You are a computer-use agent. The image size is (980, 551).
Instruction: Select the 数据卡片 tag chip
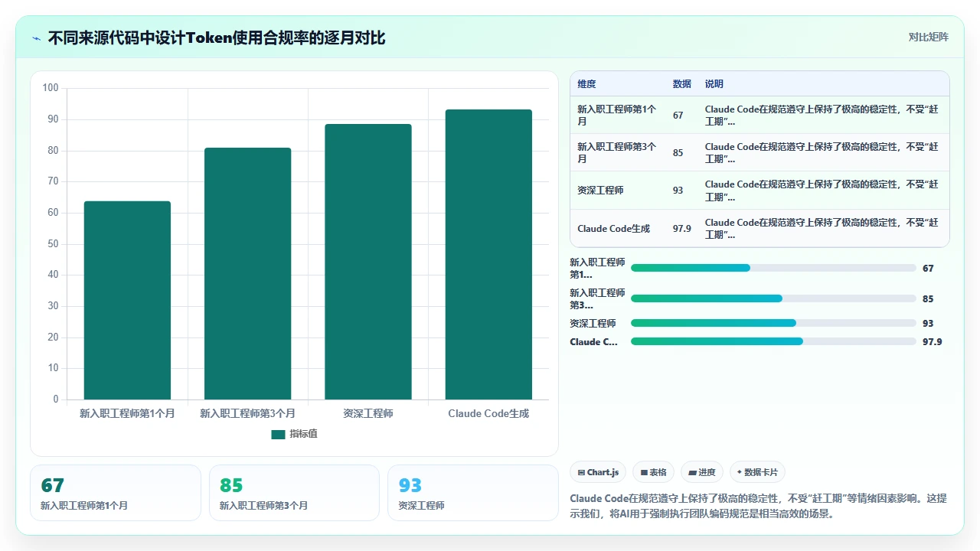pyautogui.click(x=757, y=472)
